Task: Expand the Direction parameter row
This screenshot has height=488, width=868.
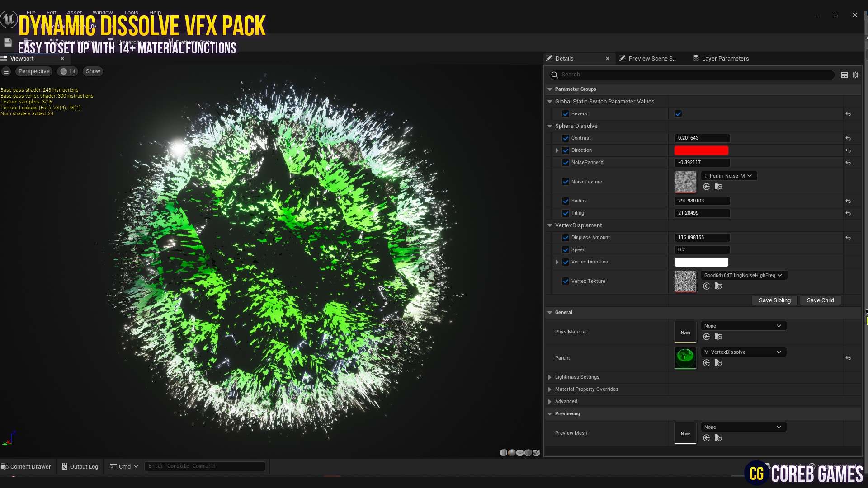Action: (557, 150)
